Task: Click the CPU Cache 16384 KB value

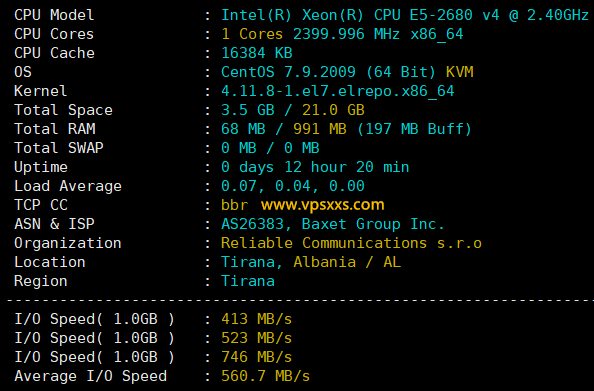Action: tap(256, 53)
